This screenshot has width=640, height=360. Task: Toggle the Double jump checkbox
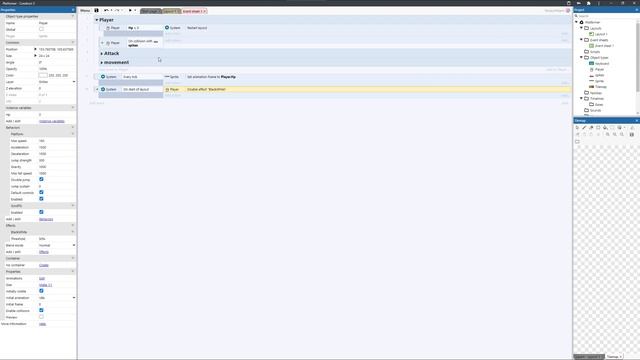click(x=41, y=180)
